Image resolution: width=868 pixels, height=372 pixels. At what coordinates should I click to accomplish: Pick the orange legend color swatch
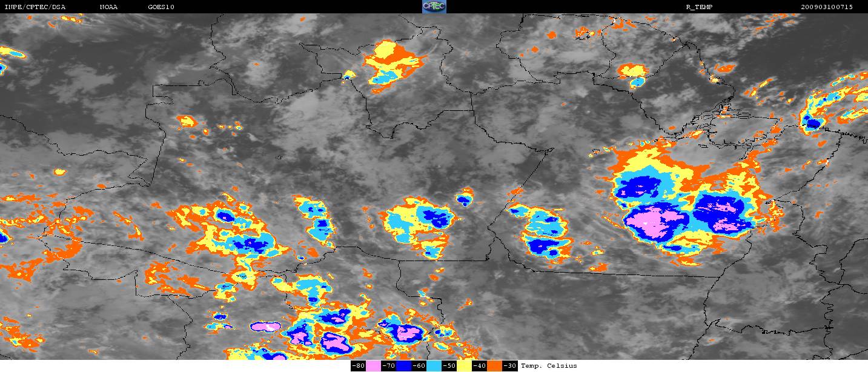coord(494,366)
